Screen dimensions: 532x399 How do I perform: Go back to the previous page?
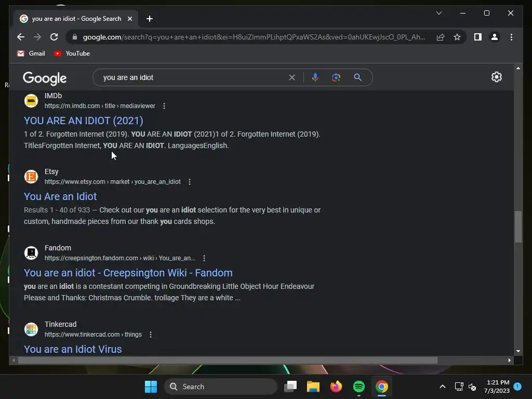[x=21, y=37]
